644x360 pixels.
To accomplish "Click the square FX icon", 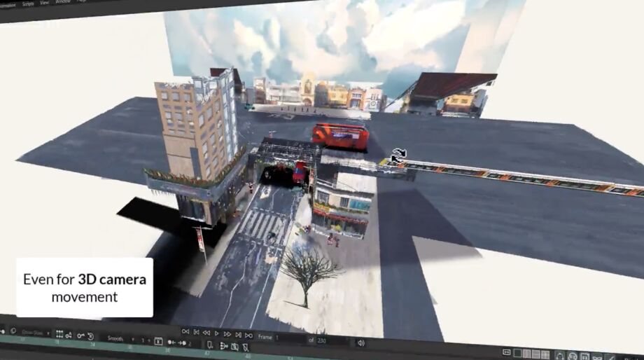I will [585, 356].
